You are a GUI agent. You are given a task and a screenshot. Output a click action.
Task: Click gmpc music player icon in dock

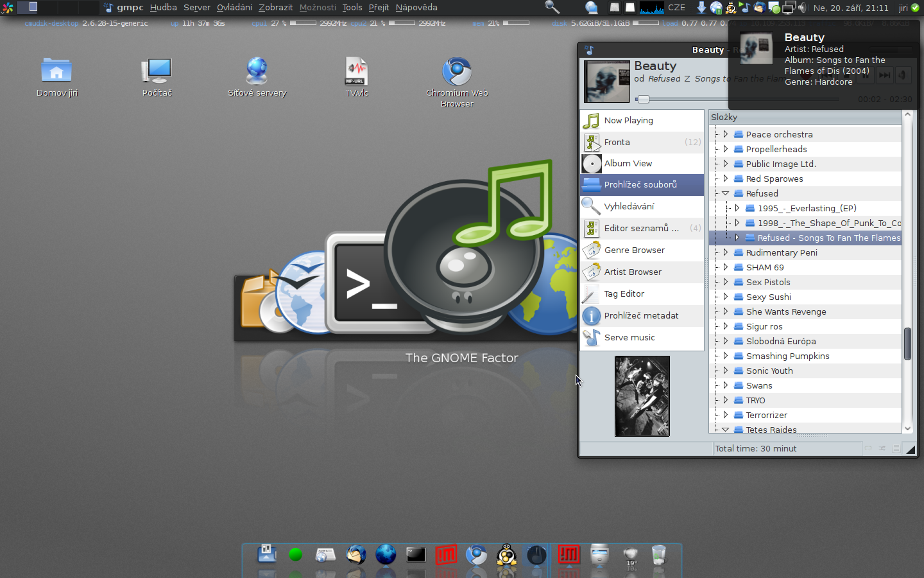pyautogui.click(x=536, y=555)
